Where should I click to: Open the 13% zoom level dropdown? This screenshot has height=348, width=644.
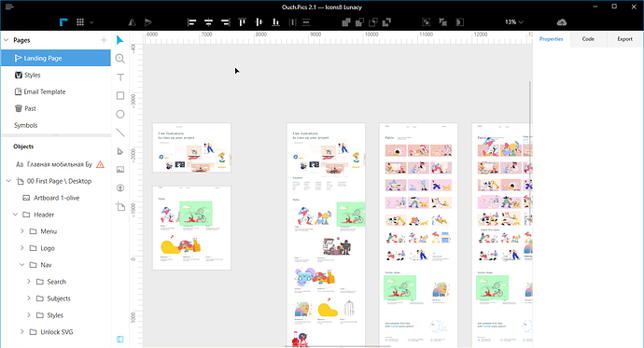(514, 22)
